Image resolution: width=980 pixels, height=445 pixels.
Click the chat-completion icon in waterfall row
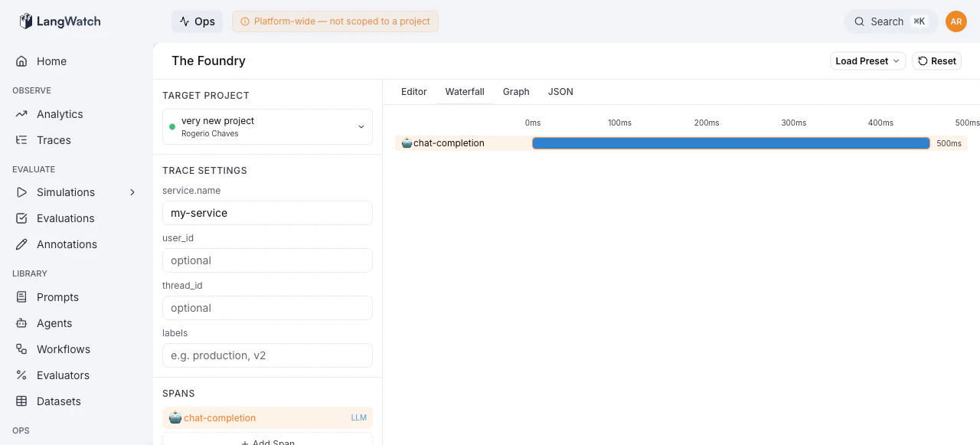point(407,143)
